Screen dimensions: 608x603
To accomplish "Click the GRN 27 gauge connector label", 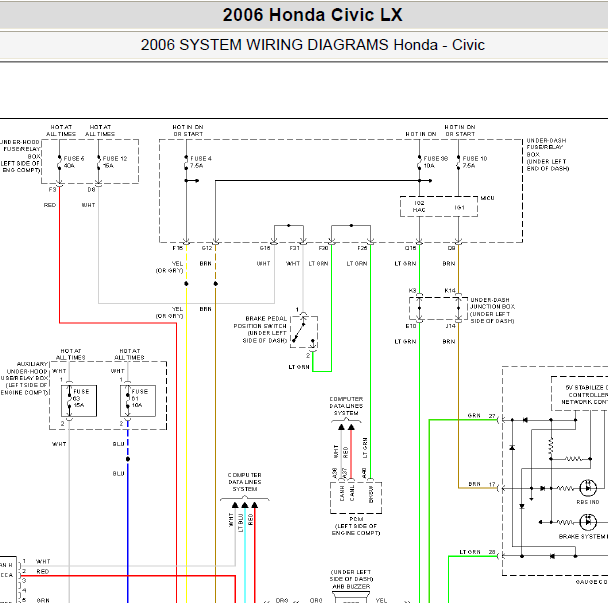I will 482,416.
